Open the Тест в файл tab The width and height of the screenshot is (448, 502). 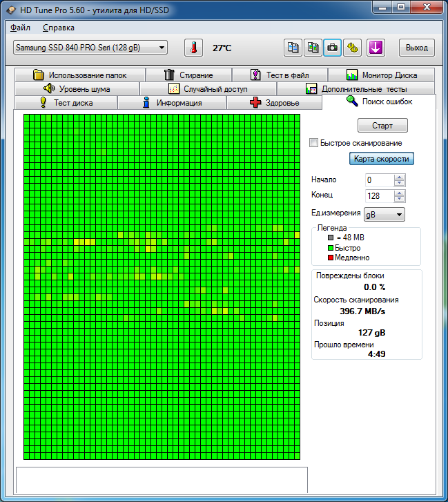(x=280, y=75)
